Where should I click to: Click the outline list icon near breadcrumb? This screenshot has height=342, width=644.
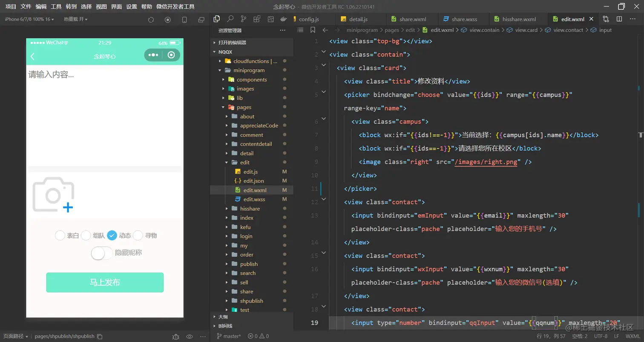300,30
